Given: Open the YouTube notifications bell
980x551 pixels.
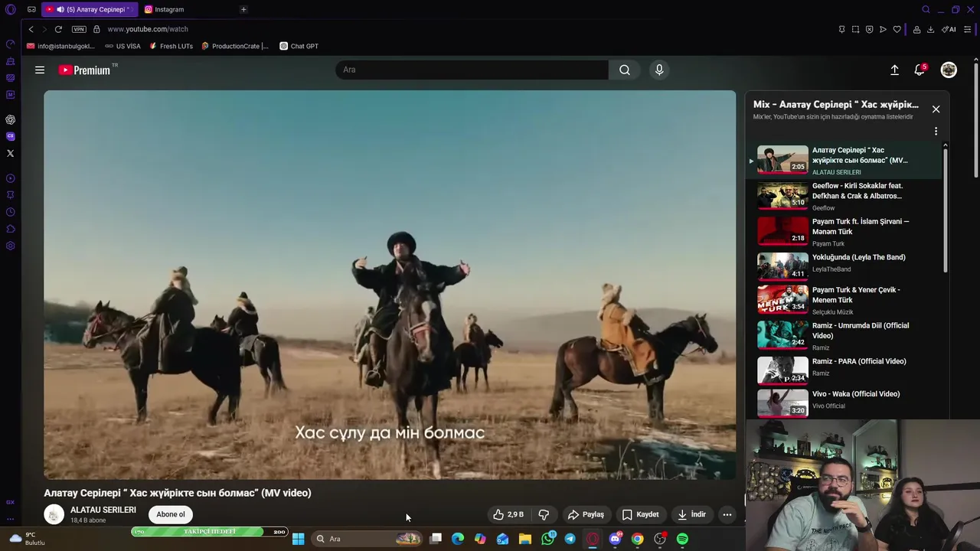Looking at the screenshot, I should pos(920,70).
